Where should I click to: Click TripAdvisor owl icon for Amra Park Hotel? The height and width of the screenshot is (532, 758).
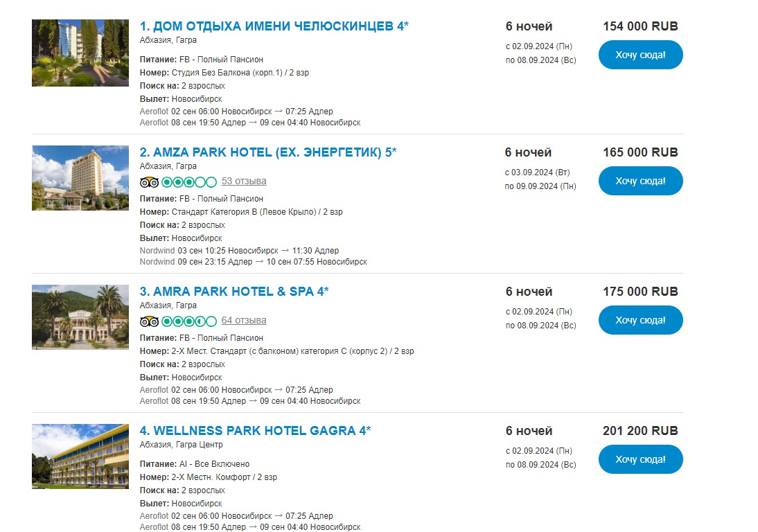click(149, 321)
